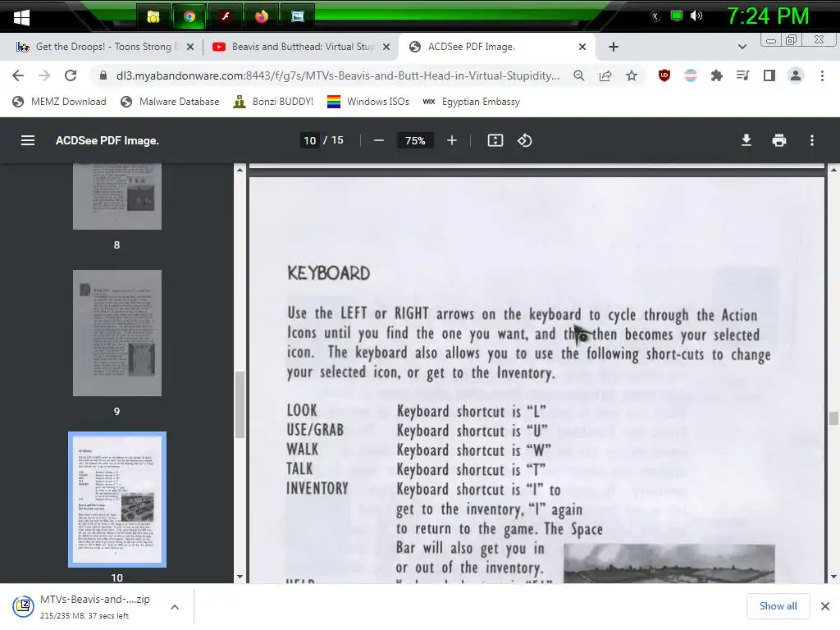Open media controls icon in toolbar
The width and height of the screenshot is (840, 630).
(x=743, y=75)
